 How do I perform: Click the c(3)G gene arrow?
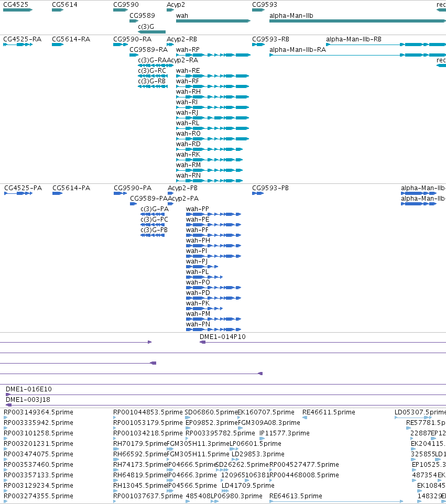pos(151,32)
